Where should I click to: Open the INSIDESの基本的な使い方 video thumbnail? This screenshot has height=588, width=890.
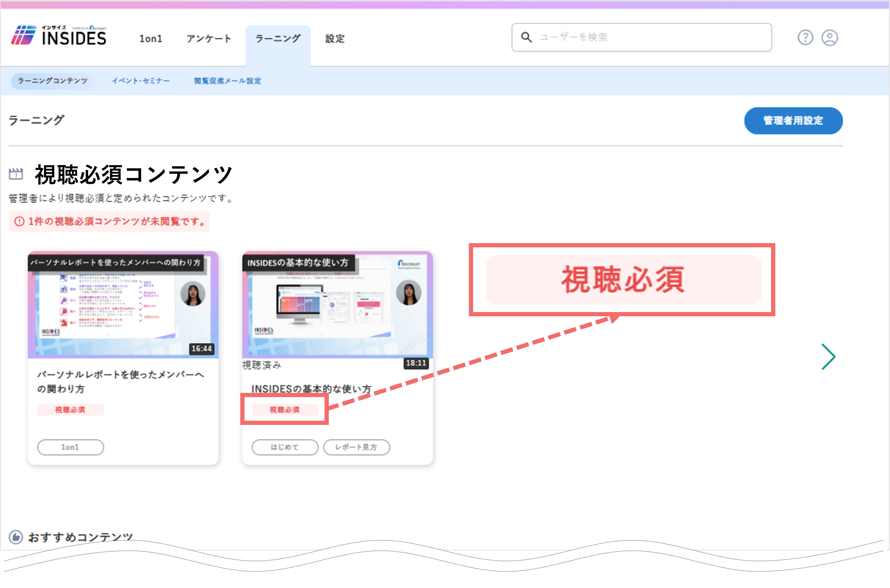coord(337,305)
